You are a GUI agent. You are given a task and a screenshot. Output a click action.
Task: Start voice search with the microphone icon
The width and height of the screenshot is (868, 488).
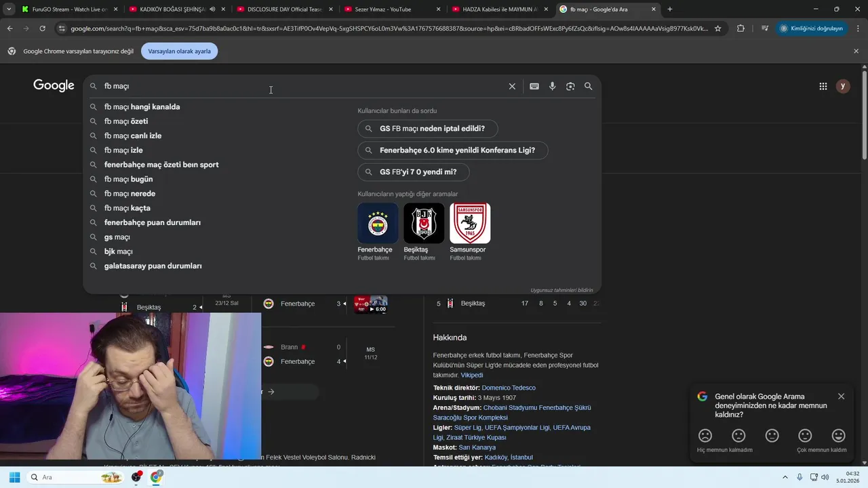(552, 86)
